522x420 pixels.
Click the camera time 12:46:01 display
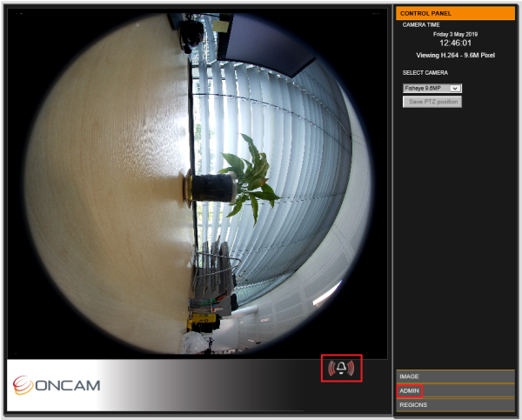455,43
